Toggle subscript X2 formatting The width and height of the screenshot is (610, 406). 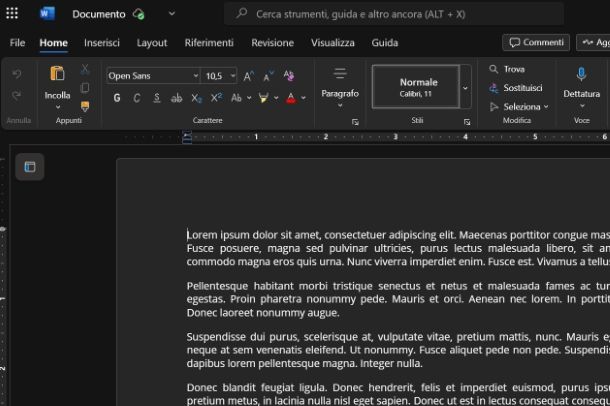pyautogui.click(x=196, y=98)
